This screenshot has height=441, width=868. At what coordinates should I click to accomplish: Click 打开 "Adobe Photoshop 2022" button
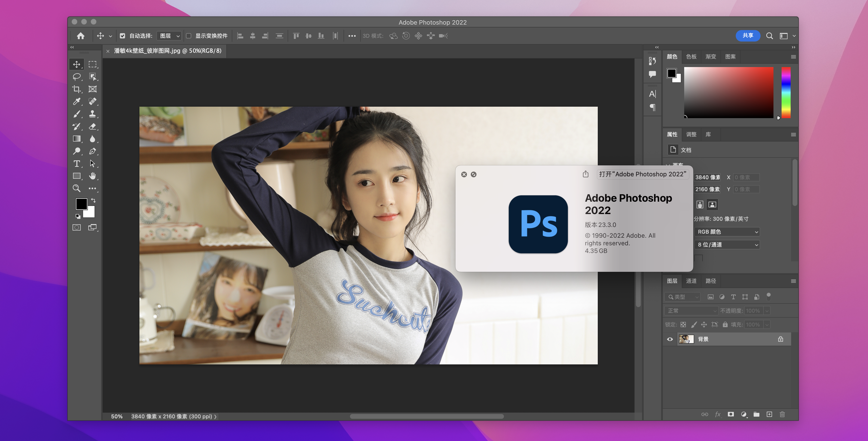click(x=643, y=174)
